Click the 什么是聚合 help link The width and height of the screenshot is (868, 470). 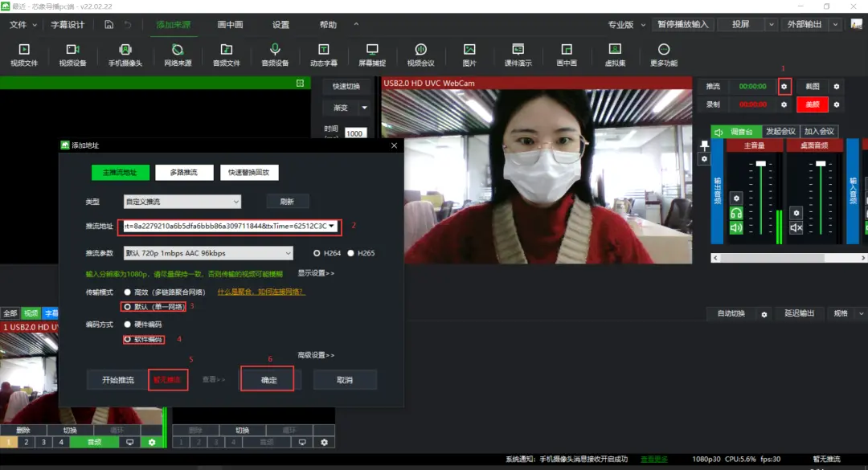[260, 292]
